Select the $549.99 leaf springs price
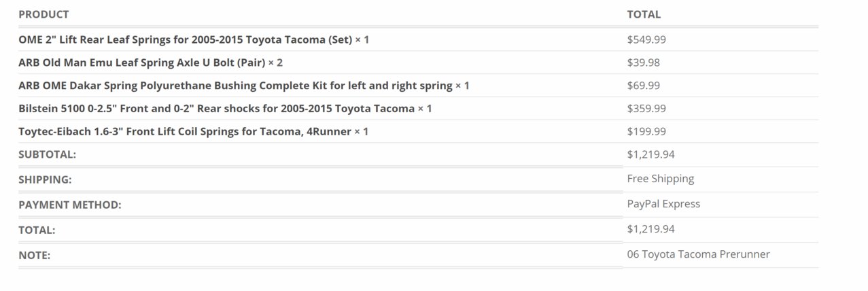This screenshot has width=868, height=291. pos(646,39)
